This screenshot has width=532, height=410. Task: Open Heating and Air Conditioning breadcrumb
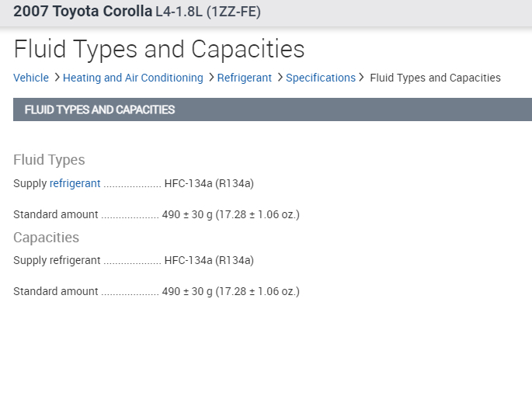[x=133, y=78]
